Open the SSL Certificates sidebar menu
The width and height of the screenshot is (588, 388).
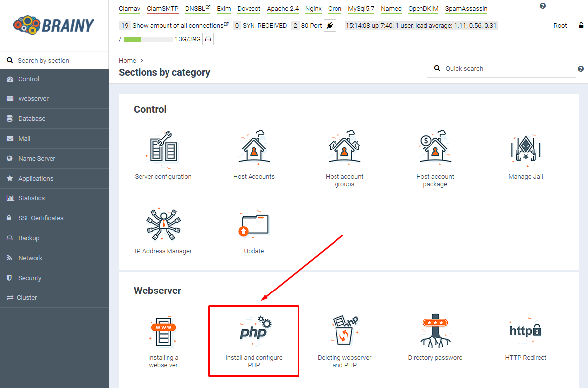[54, 218]
